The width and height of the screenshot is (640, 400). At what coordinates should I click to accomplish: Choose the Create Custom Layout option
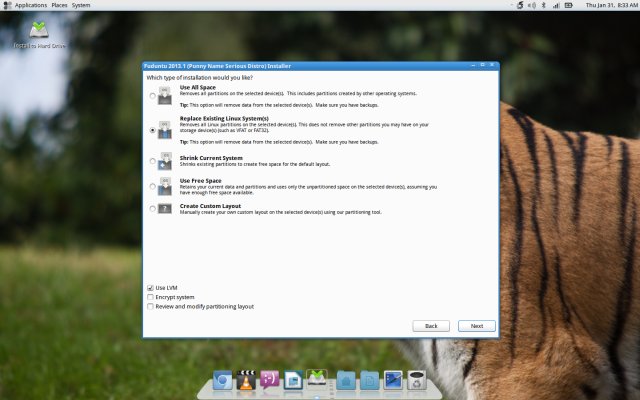click(x=152, y=208)
